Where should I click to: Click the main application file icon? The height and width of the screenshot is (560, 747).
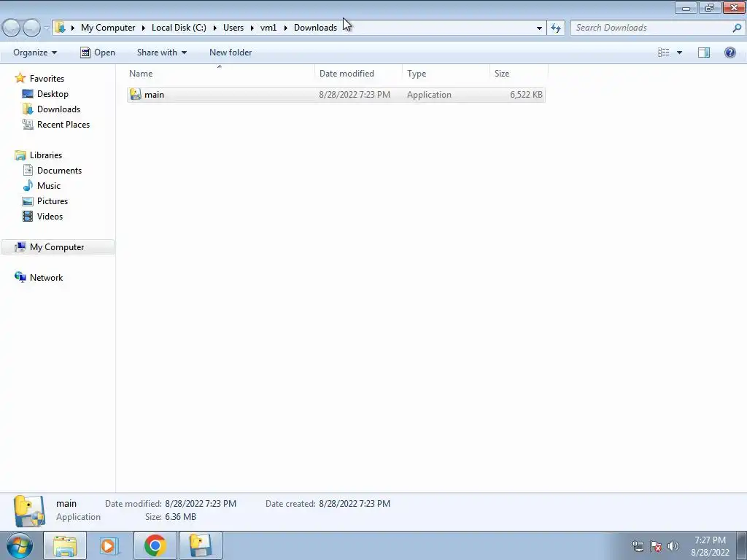point(136,94)
